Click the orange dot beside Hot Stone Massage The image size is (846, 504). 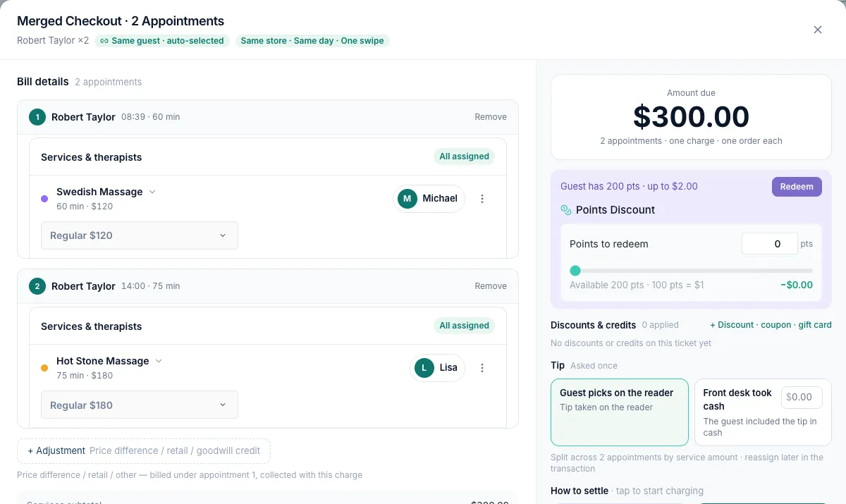pyautogui.click(x=44, y=368)
